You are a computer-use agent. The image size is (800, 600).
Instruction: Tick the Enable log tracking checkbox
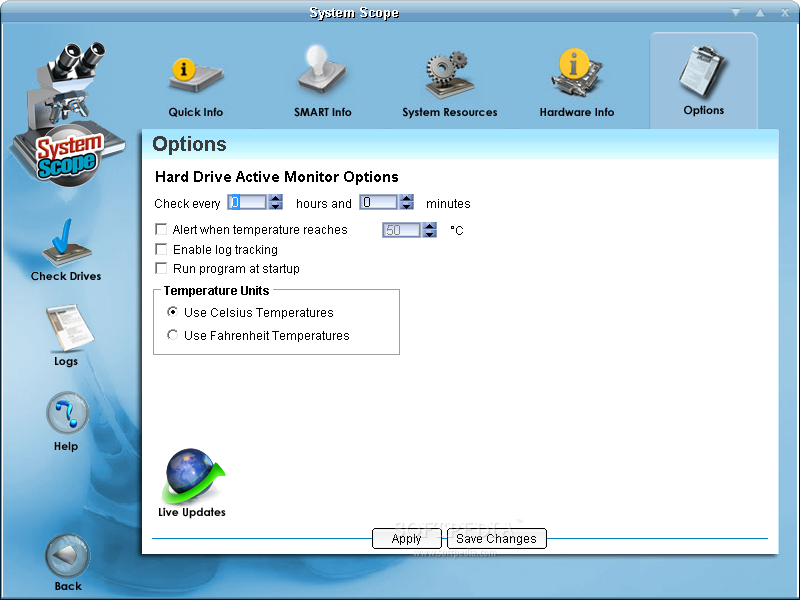pyautogui.click(x=161, y=249)
